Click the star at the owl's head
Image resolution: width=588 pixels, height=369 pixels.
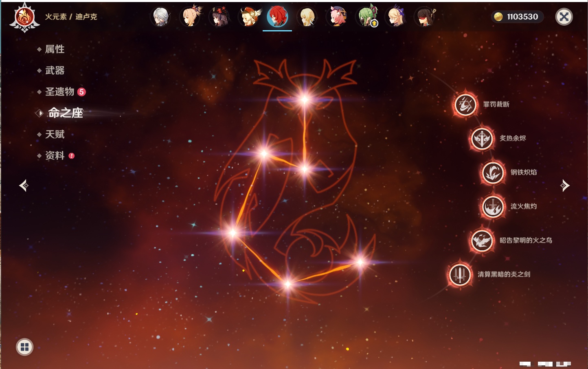[x=305, y=99]
